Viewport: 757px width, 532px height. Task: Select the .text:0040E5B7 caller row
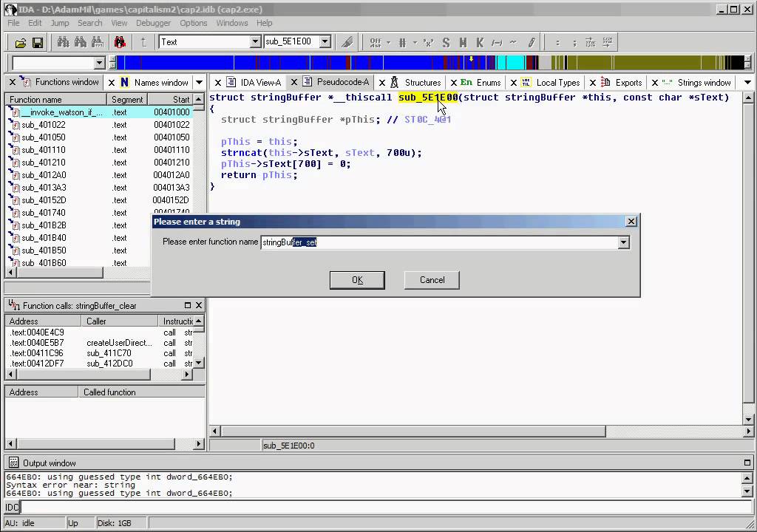[x=101, y=343]
